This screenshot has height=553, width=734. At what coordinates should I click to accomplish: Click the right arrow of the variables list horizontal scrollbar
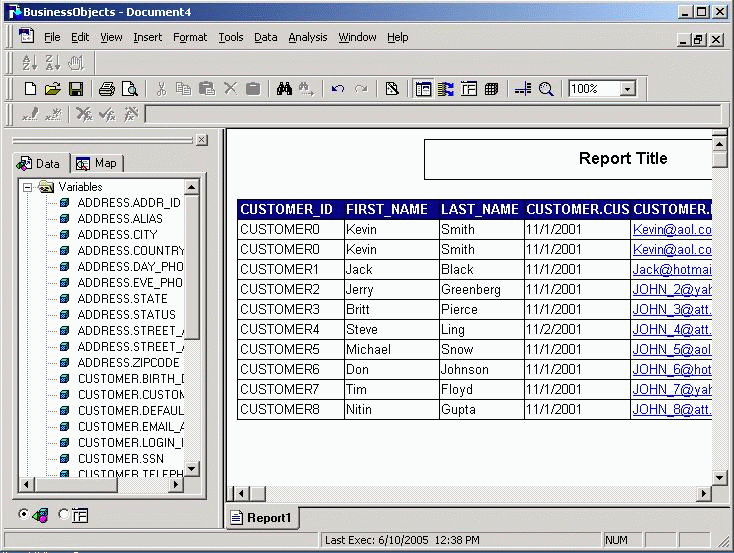pyautogui.click(x=175, y=485)
